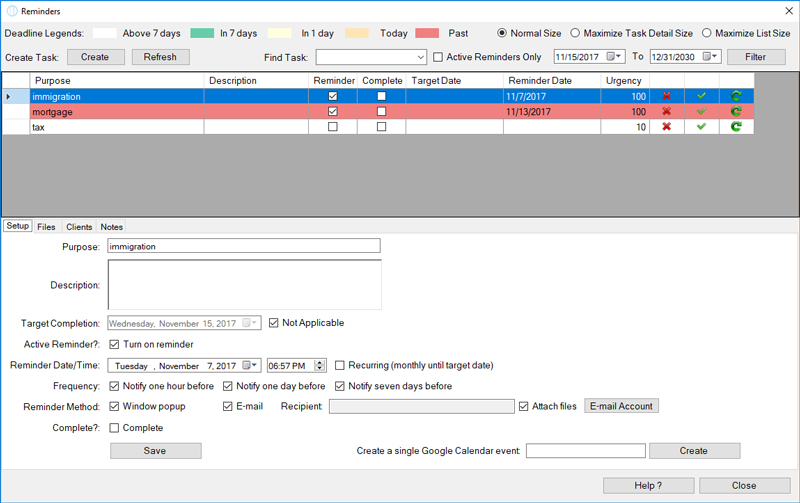Open Help
This screenshot has width=800, height=503.
tap(648, 486)
